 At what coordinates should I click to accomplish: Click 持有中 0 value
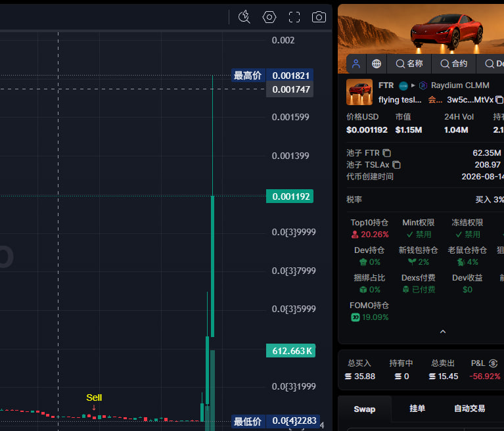tap(401, 376)
